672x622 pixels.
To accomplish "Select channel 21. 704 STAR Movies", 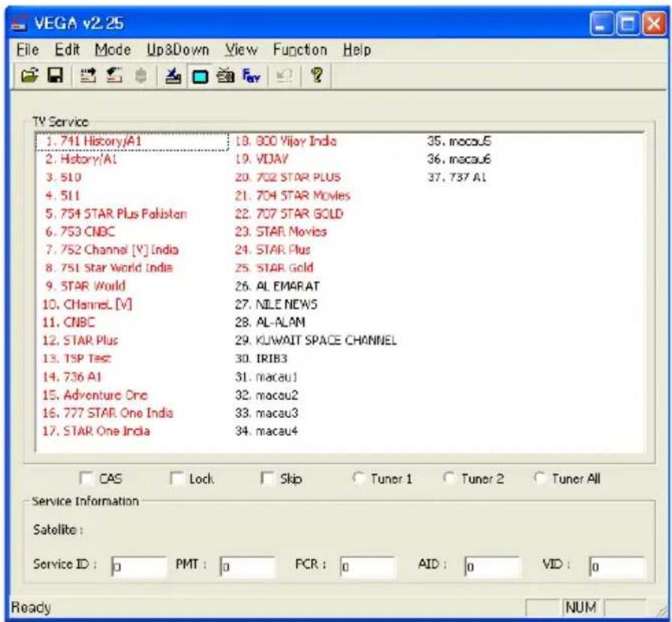I will [x=293, y=196].
